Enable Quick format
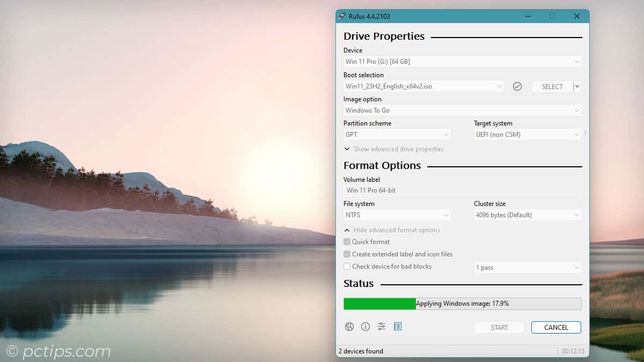Screen dimensions: 644x362 (347, 241)
